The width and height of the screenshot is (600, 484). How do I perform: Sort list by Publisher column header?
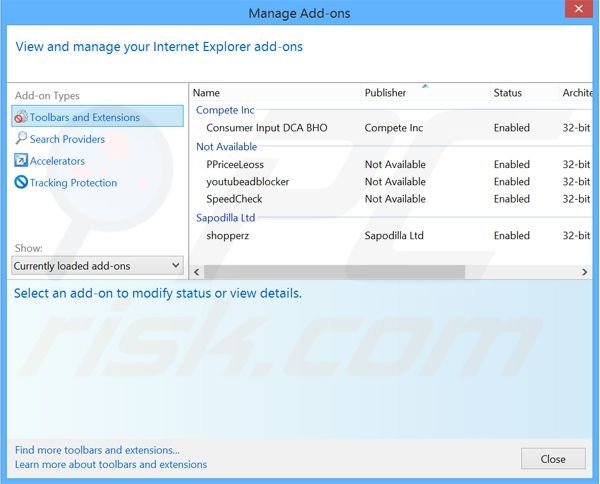[386, 93]
